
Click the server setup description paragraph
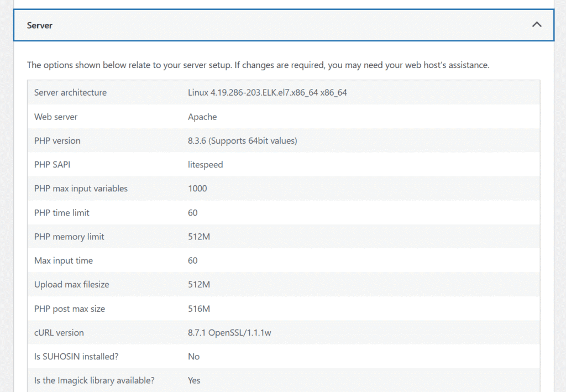258,65
